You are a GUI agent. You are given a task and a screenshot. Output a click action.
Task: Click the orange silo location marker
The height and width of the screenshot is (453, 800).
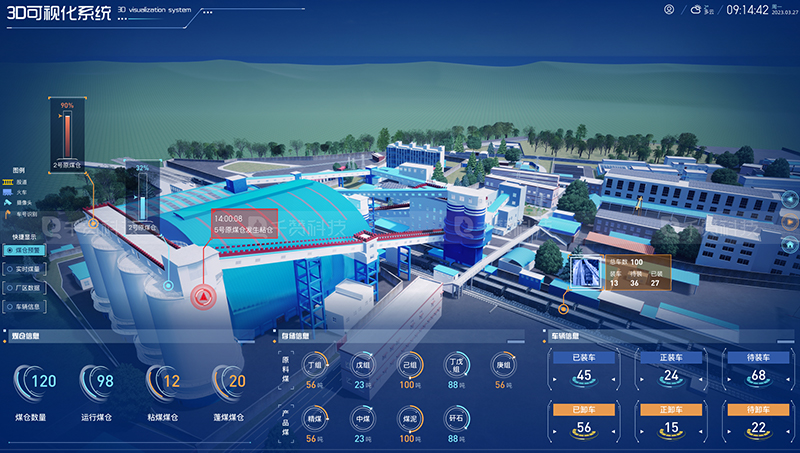pos(92,223)
